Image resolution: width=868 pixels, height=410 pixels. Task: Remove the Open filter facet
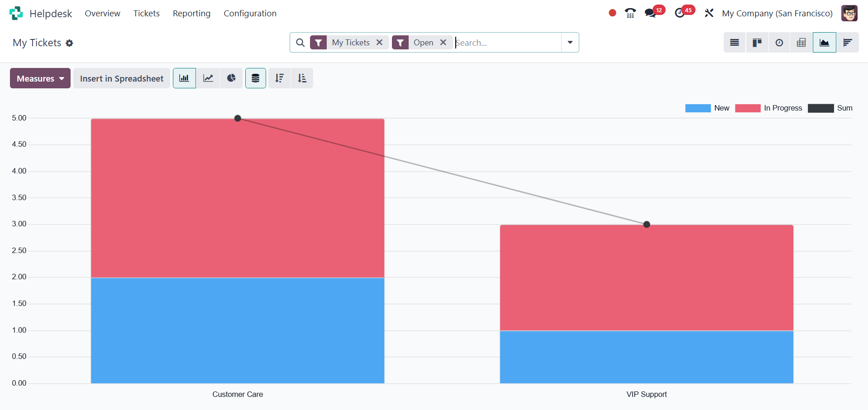click(444, 42)
